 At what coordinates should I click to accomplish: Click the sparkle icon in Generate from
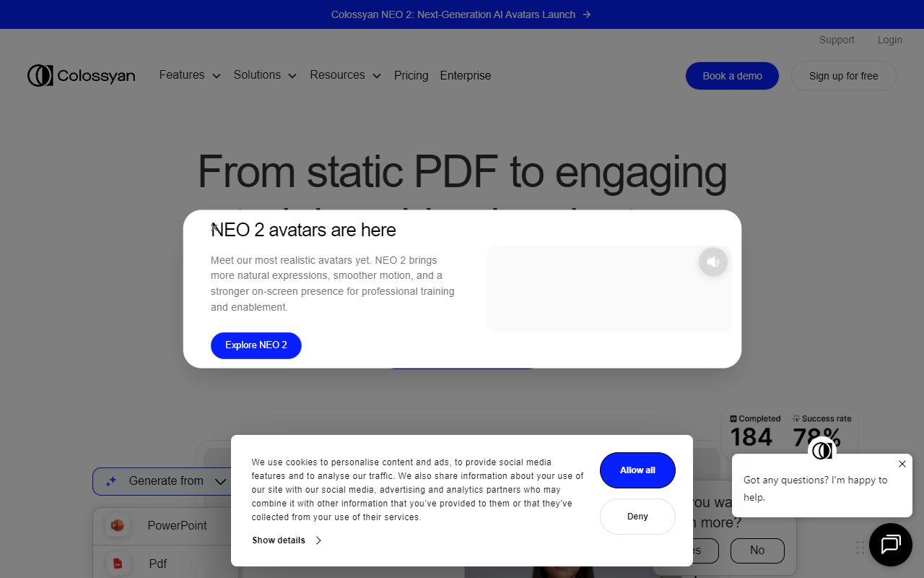[111, 481]
